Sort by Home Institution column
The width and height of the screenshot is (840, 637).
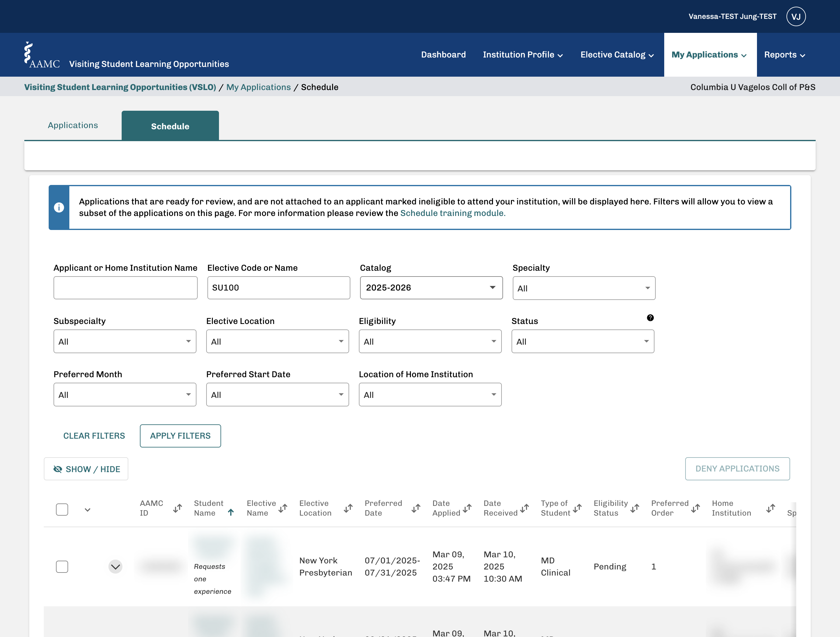(x=770, y=508)
